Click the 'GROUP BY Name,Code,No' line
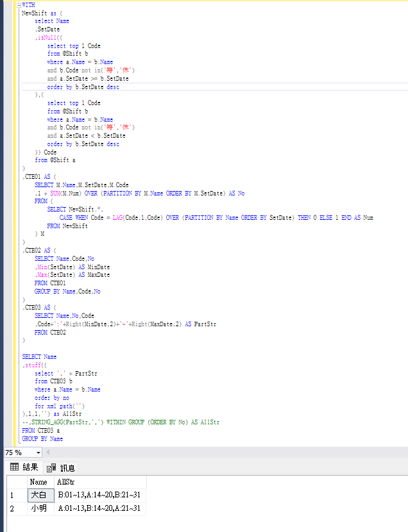Image resolution: width=408 pixels, height=532 pixels. click(x=67, y=291)
